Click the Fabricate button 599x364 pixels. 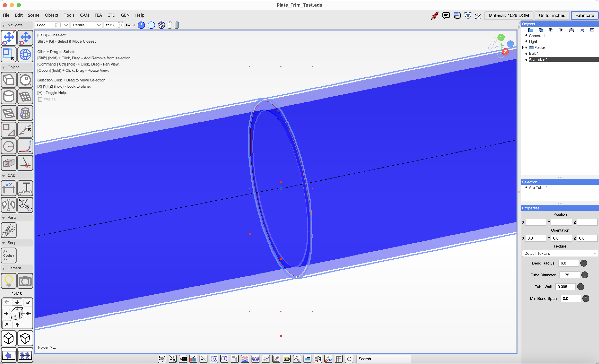pos(584,16)
